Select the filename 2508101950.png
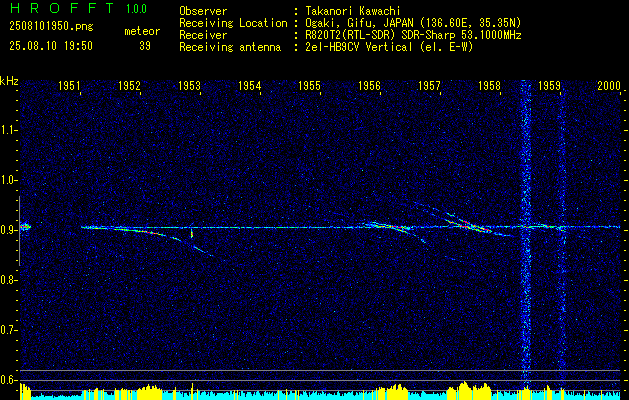Image resolution: width=629 pixels, height=400 pixels. click(51, 27)
